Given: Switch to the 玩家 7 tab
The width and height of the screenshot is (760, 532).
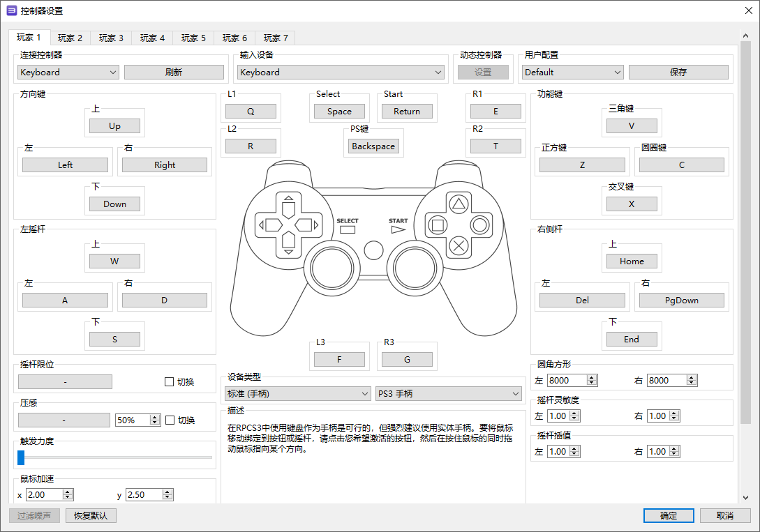Looking at the screenshot, I should pos(276,38).
